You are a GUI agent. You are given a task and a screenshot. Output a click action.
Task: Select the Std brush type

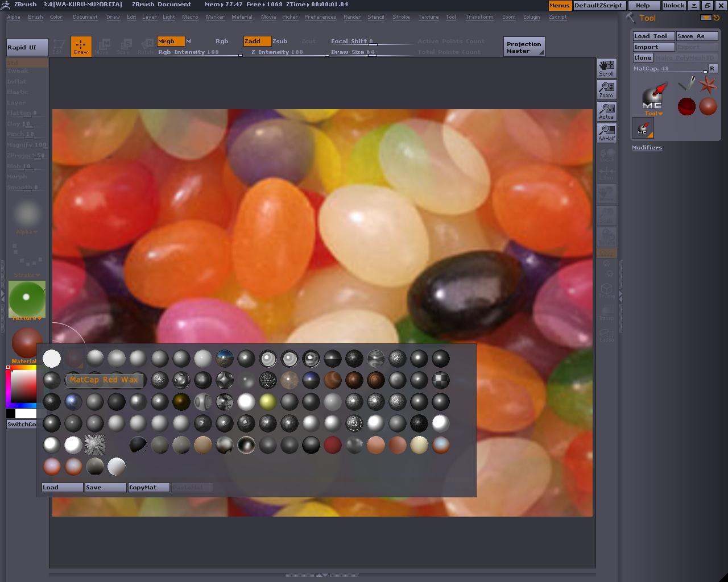coord(27,62)
